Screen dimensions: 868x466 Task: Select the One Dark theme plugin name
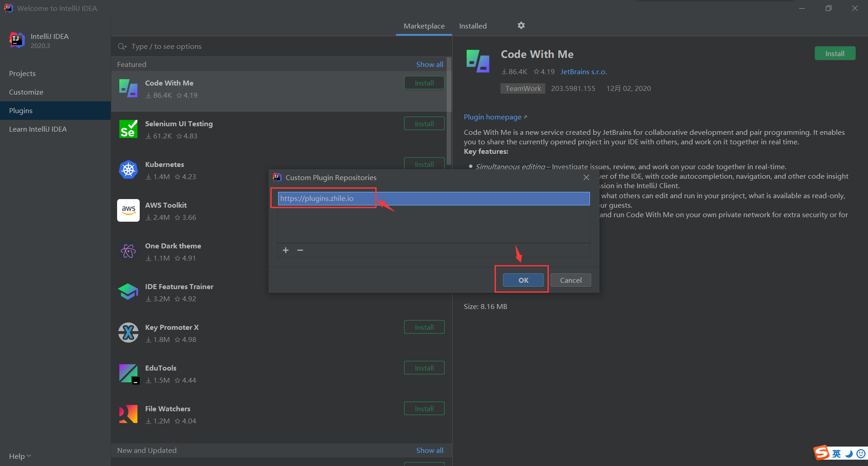click(173, 246)
